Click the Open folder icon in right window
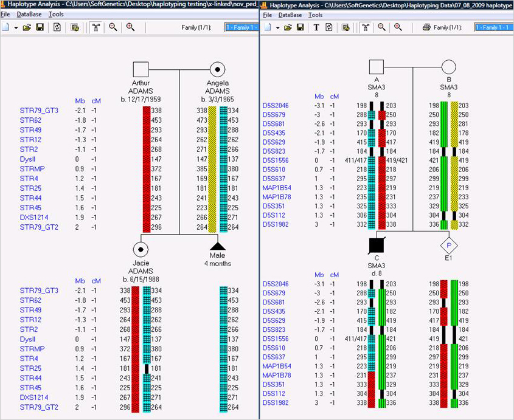 tap(288, 27)
